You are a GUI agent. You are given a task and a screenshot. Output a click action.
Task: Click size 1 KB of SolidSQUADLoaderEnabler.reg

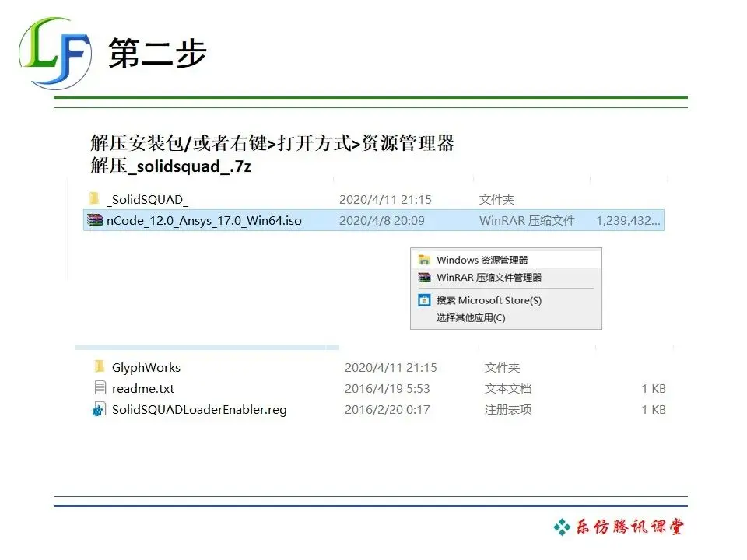coord(654,410)
